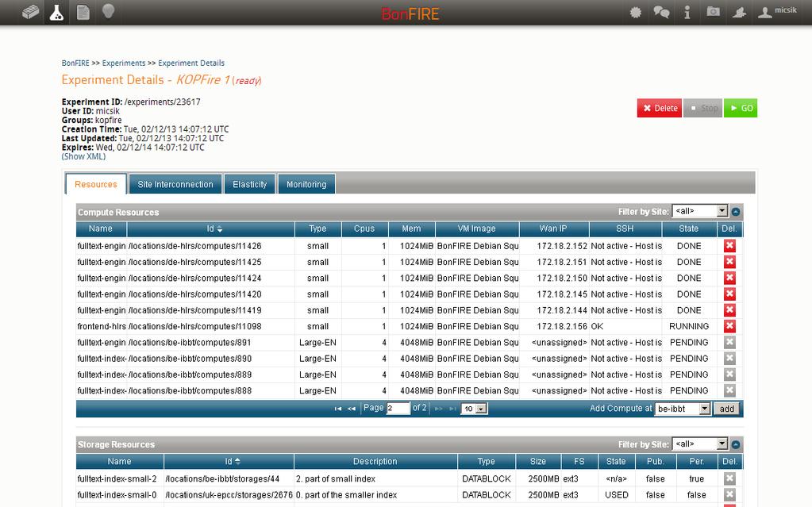The height and width of the screenshot is (507, 812).
Task: Delete compute resource computes/11426
Action: click(x=729, y=246)
